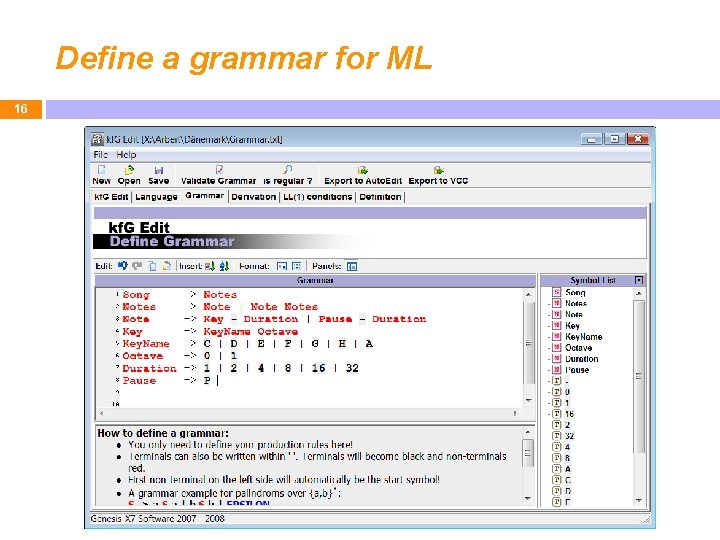The width and height of the screenshot is (720, 540).
Task: Click the down arrow of the grammar editor scrollbar
Action: tap(529, 400)
